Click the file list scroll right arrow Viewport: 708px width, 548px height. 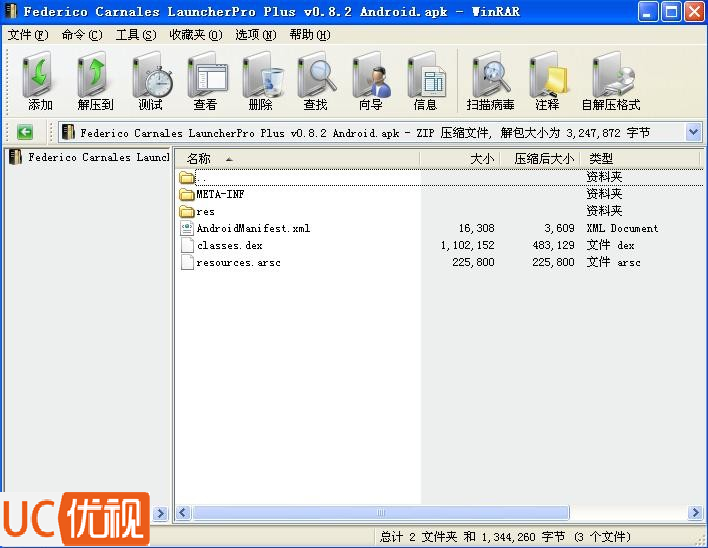click(695, 513)
